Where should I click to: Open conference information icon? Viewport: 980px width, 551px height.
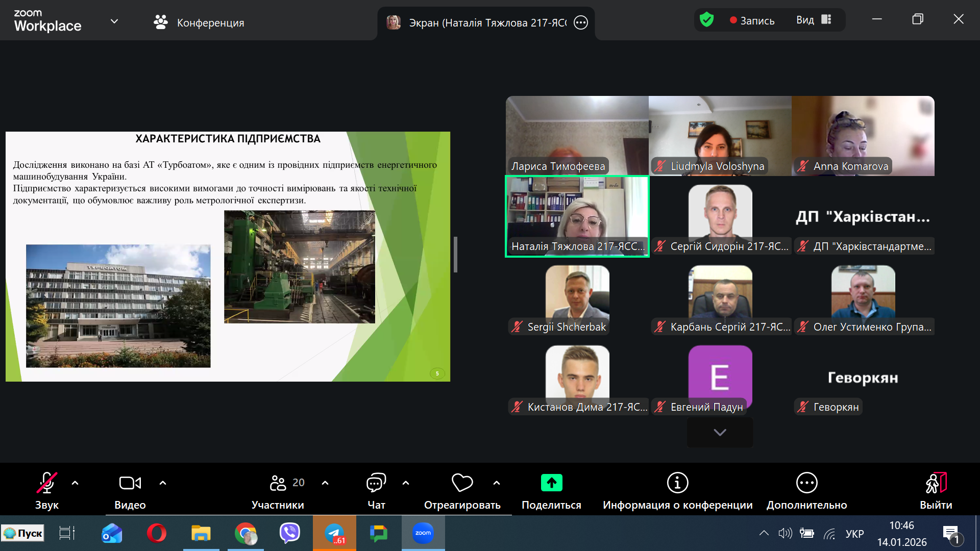point(677,483)
